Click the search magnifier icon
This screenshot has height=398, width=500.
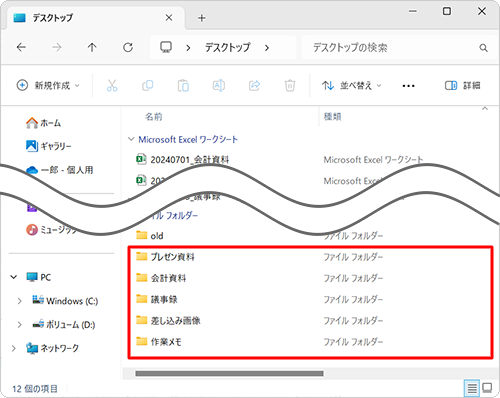point(483,48)
